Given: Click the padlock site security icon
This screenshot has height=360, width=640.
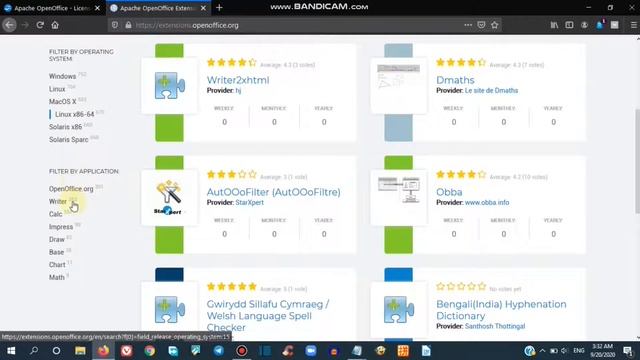Looking at the screenshot, I should coord(128,25).
